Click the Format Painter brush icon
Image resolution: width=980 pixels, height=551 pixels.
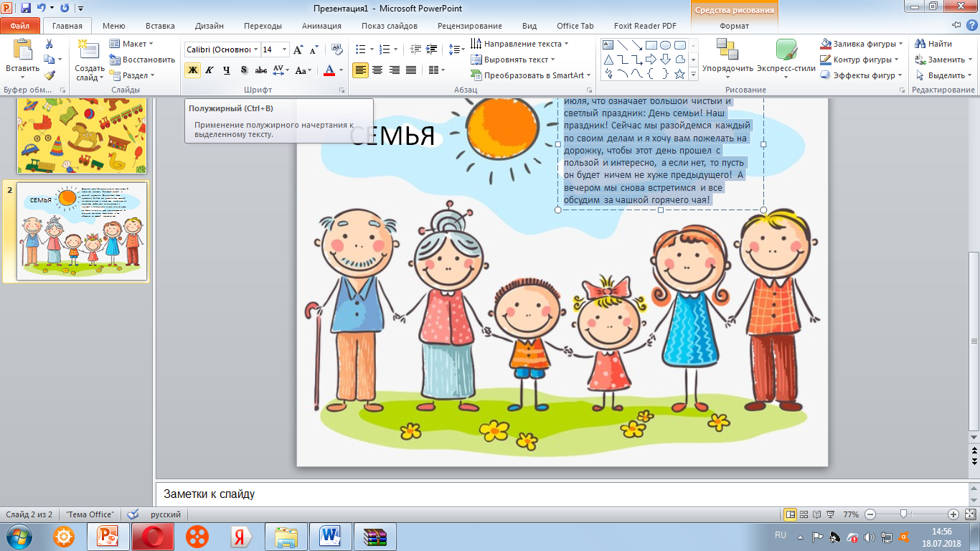[x=49, y=75]
